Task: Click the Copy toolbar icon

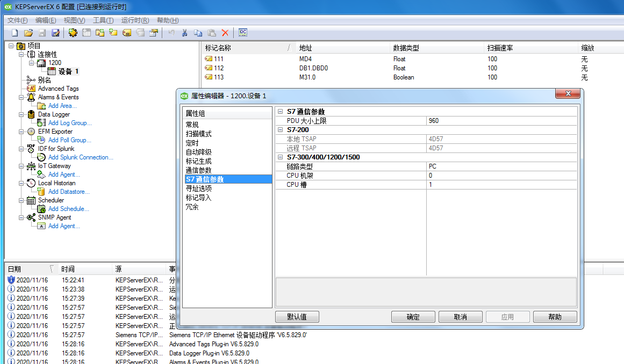Action: [x=198, y=33]
